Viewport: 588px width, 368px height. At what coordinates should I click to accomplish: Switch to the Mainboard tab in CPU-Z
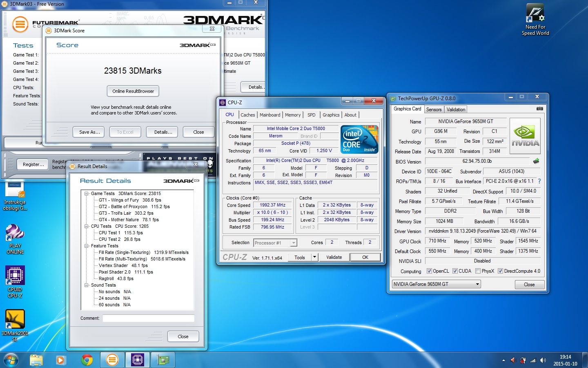click(270, 115)
